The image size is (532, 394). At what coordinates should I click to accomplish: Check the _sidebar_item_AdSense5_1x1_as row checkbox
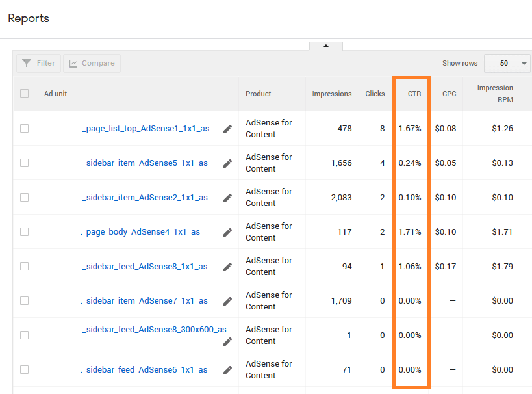pos(25,163)
